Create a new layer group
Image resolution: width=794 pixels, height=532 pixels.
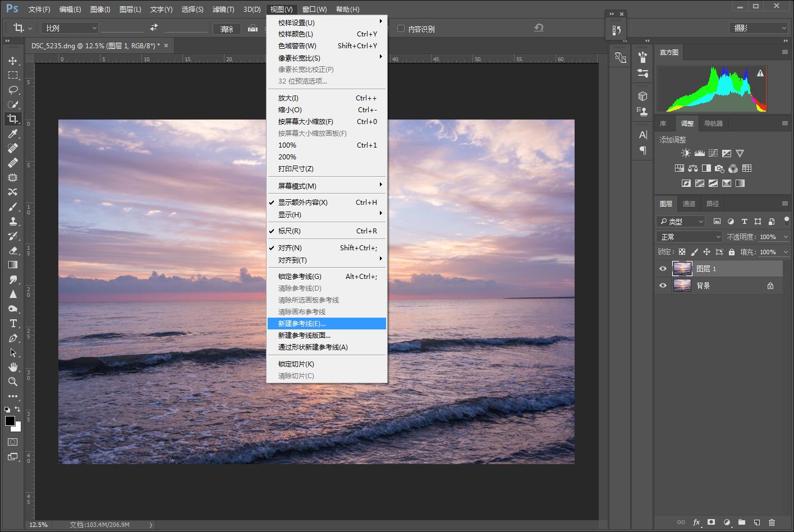(x=741, y=522)
